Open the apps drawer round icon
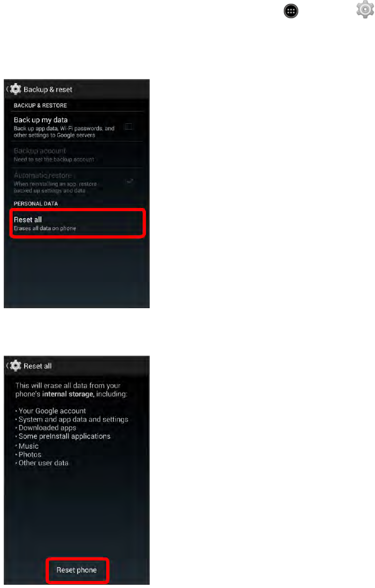Image resolution: width=375 pixels, height=588 pixels. [291, 11]
